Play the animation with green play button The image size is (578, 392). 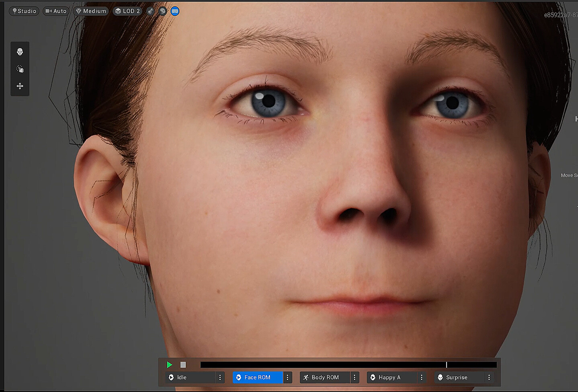[x=170, y=365]
